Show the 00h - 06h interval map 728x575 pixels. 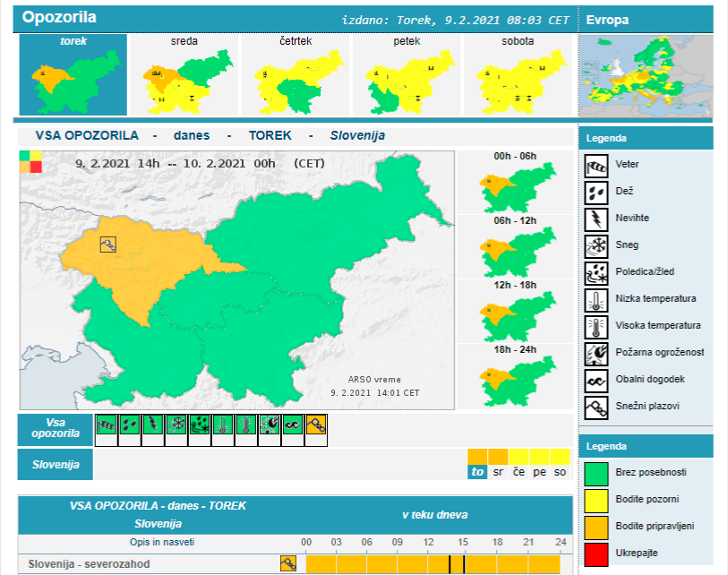(514, 185)
